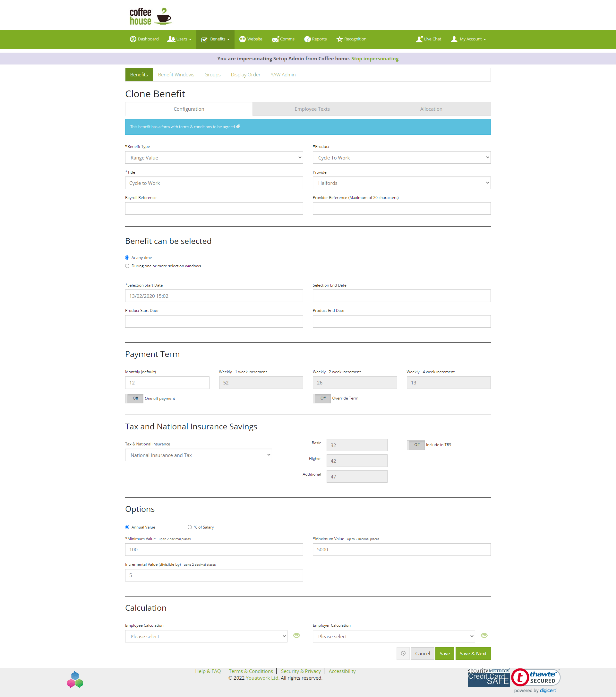Open the Benefit Windows tab
The image size is (616, 697).
point(176,75)
